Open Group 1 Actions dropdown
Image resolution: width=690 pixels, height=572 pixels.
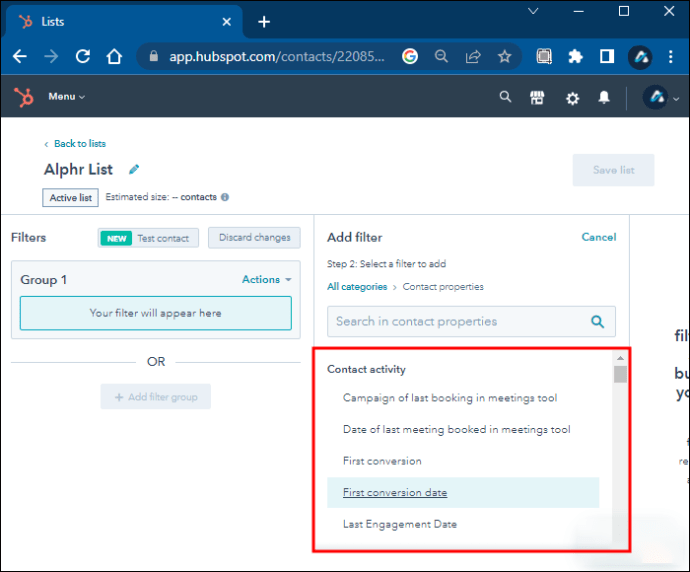pos(267,279)
